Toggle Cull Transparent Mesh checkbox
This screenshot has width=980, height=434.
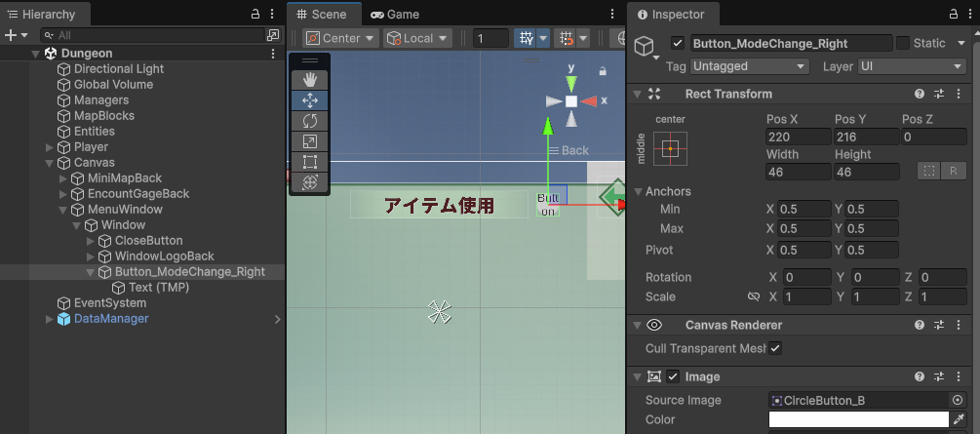775,348
